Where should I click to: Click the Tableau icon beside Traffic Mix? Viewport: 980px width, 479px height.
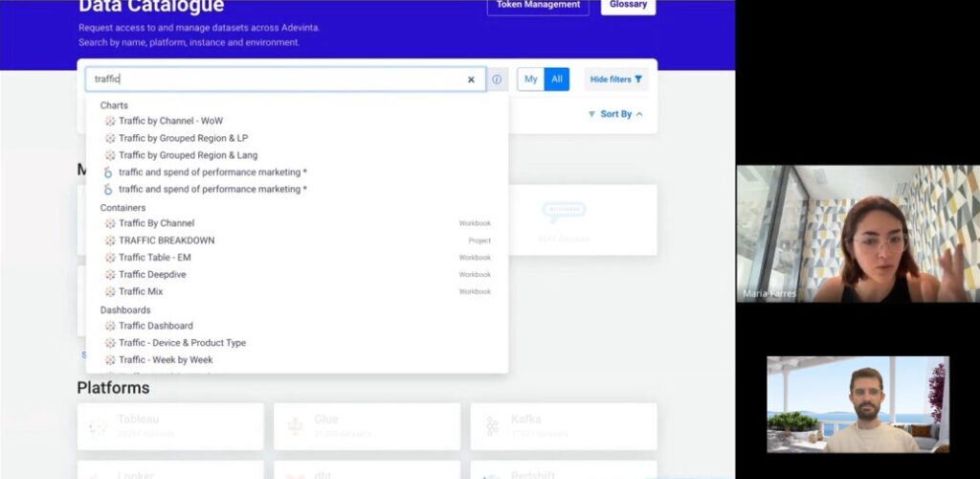pyautogui.click(x=110, y=291)
